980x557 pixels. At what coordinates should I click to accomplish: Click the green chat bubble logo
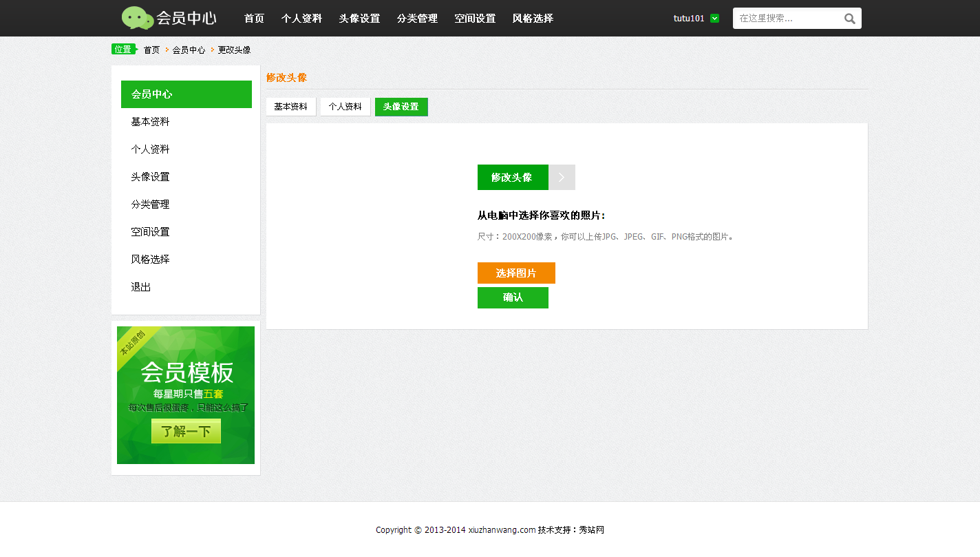(x=138, y=18)
